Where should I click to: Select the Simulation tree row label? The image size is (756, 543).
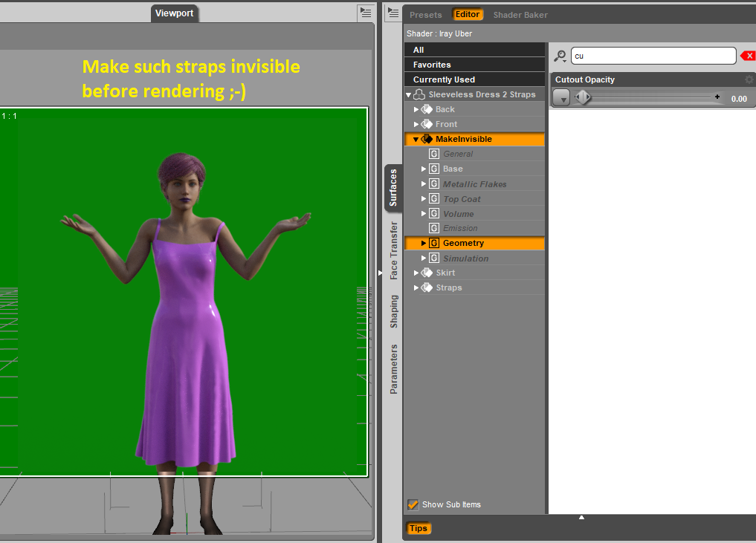[466, 259]
